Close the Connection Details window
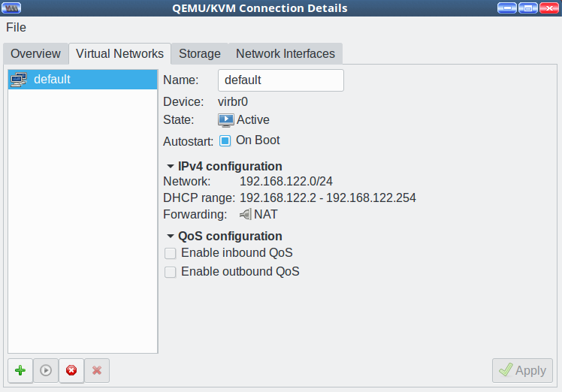The width and height of the screenshot is (562, 392). [549, 8]
